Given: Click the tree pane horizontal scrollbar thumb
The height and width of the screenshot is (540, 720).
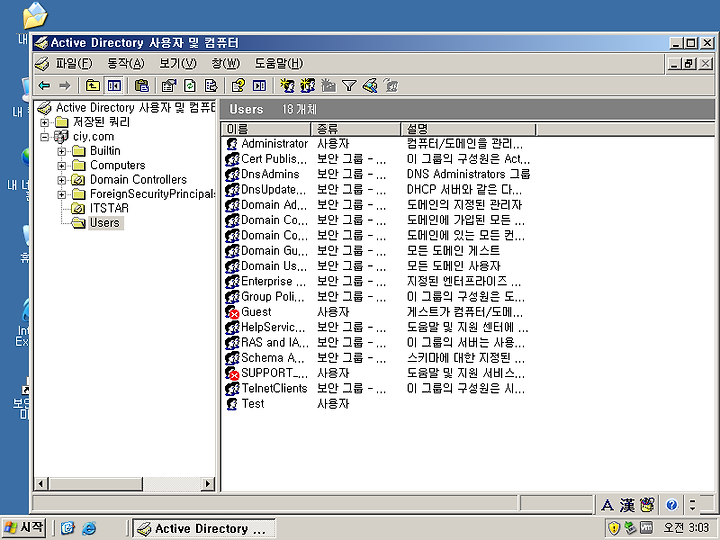Looking at the screenshot, I should (95, 484).
